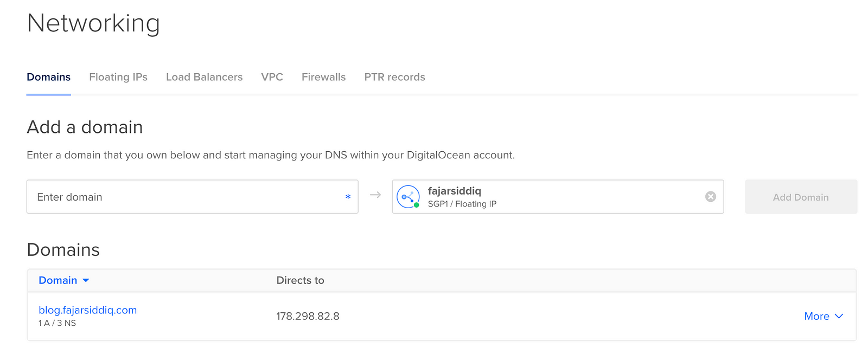Focus the Enter domain input field
This screenshot has width=868, height=360.
[184, 197]
